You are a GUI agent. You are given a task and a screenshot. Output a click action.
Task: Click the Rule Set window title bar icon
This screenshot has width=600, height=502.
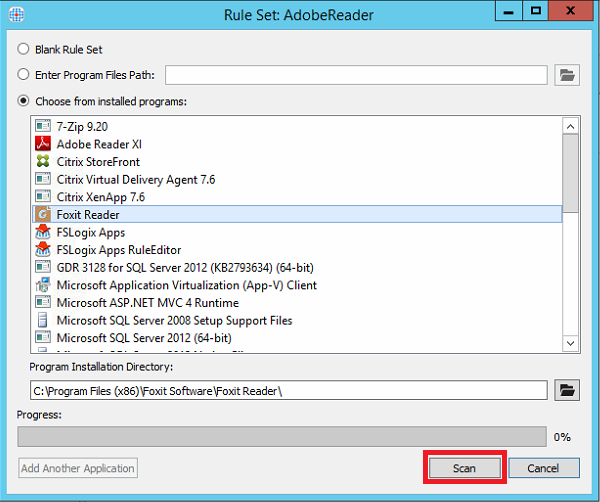(16, 15)
